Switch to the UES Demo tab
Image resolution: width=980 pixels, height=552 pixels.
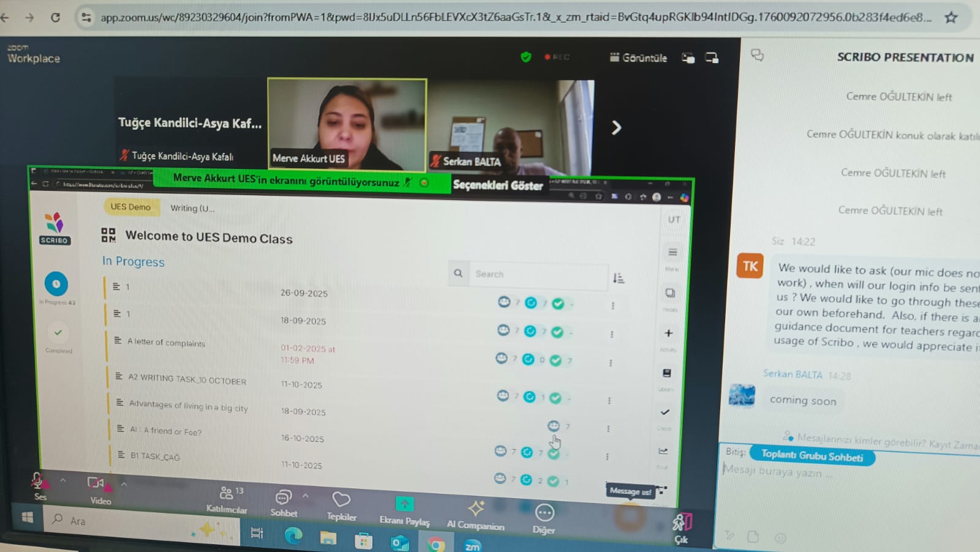point(130,207)
